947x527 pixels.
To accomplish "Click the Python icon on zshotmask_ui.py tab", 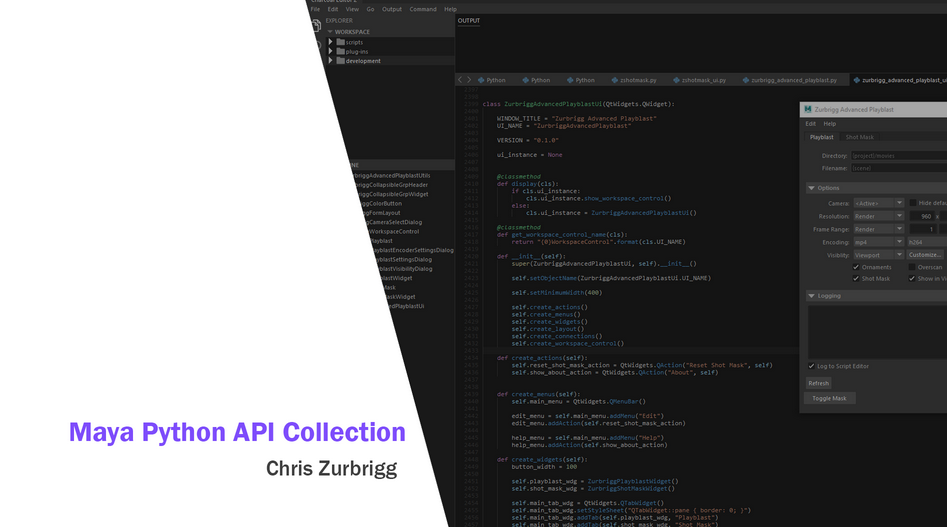I will click(x=674, y=80).
